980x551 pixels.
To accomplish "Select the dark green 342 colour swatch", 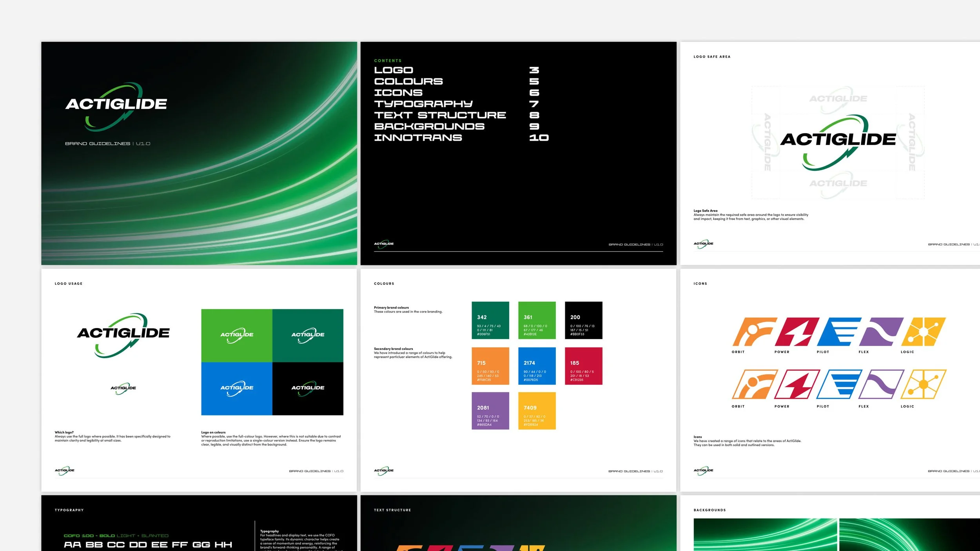I will coord(490,320).
